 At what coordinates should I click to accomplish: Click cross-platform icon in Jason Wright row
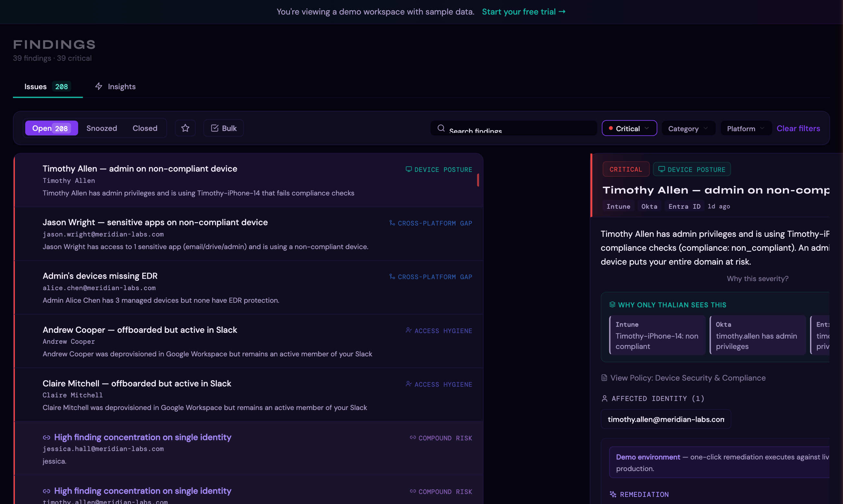[x=392, y=223]
